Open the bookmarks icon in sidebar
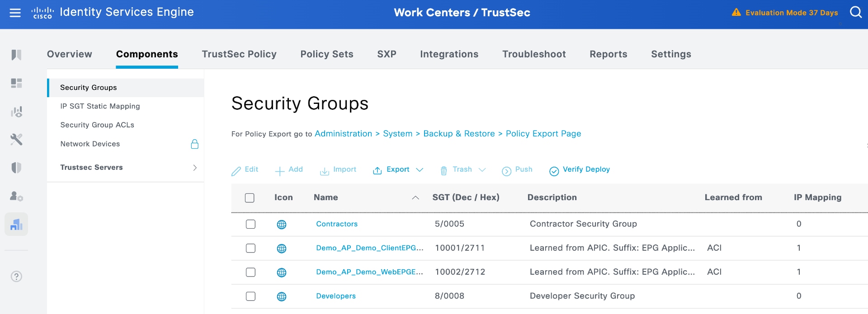Image resolution: width=868 pixels, height=314 pixels. click(16, 55)
